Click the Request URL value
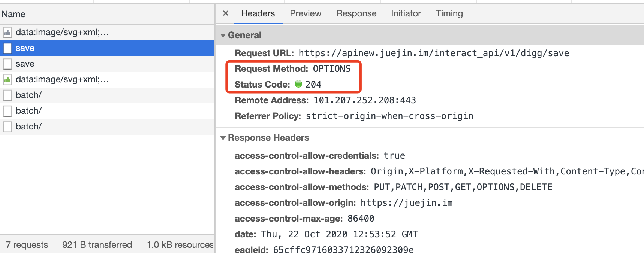The image size is (644, 253). 434,53
